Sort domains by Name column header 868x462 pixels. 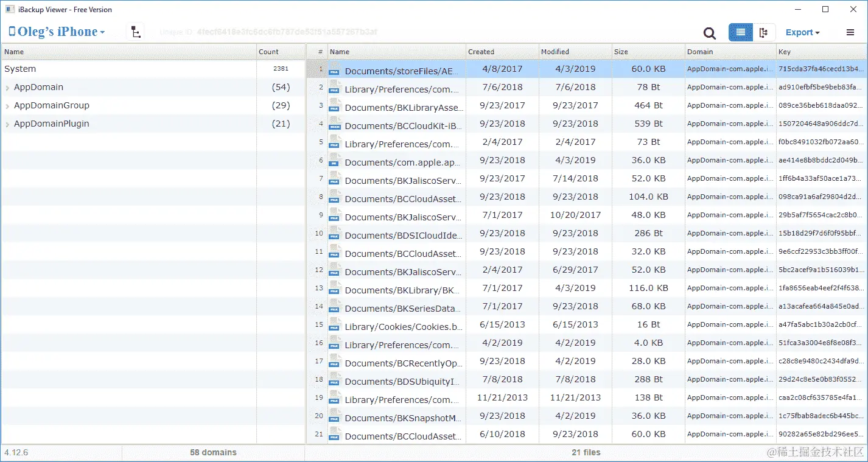(x=128, y=52)
